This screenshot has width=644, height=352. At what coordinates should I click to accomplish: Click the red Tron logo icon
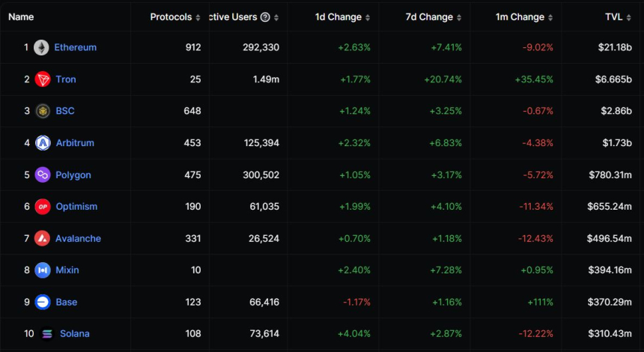[43, 79]
